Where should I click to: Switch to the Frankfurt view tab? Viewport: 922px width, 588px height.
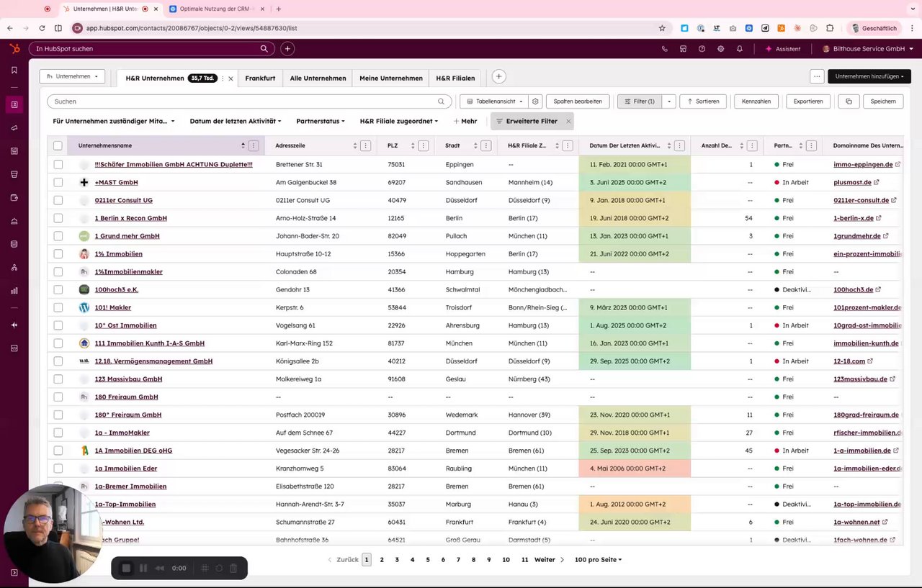(260, 78)
